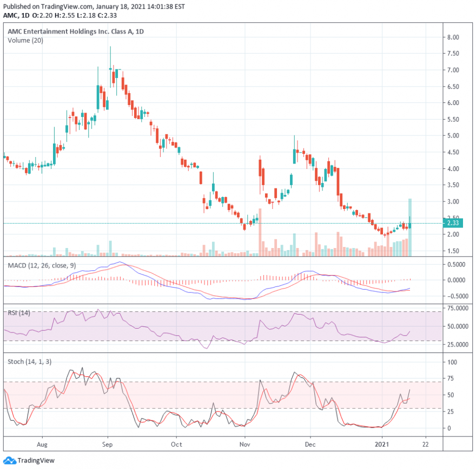Image resolution: width=476 pixels, height=470 pixels.
Task: Click the 4.00 price axis label
Action: 453,169
